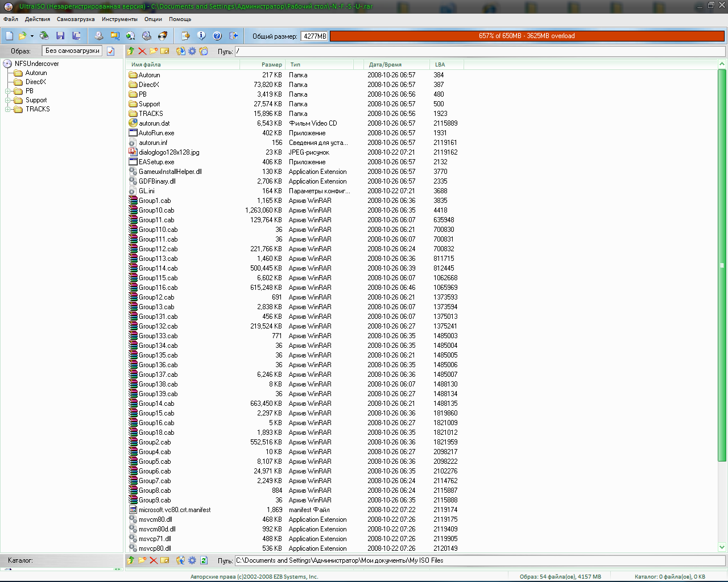Click the 4277MB total size field

click(x=314, y=36)
